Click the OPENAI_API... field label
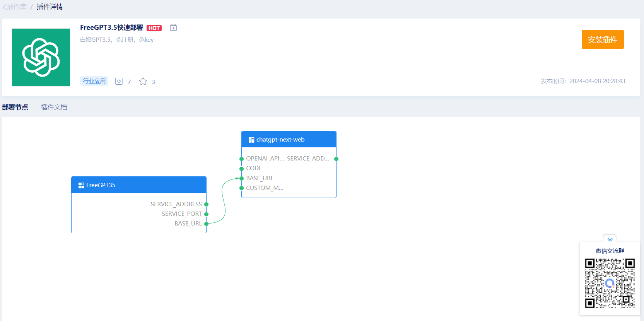 (x=265, y=159)
